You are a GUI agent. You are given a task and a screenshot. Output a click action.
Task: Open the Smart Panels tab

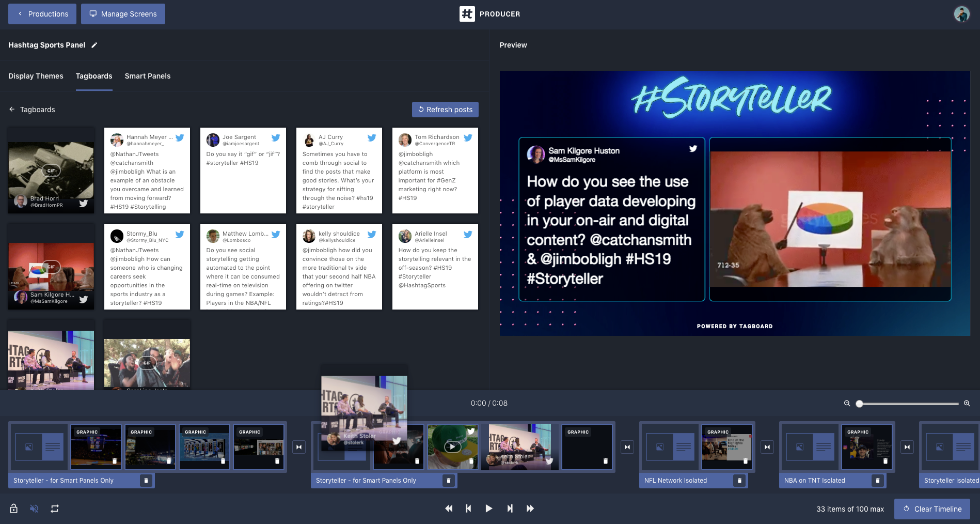148,76
